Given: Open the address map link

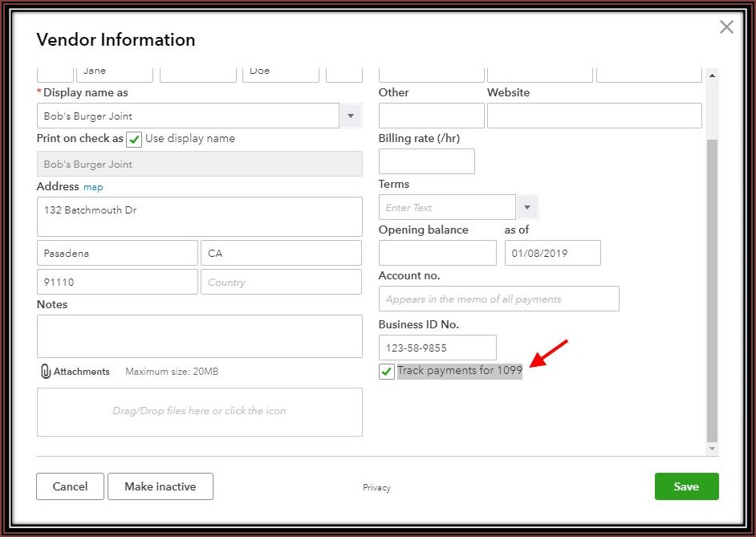Looking at the screenshot, I should point(93,187).
